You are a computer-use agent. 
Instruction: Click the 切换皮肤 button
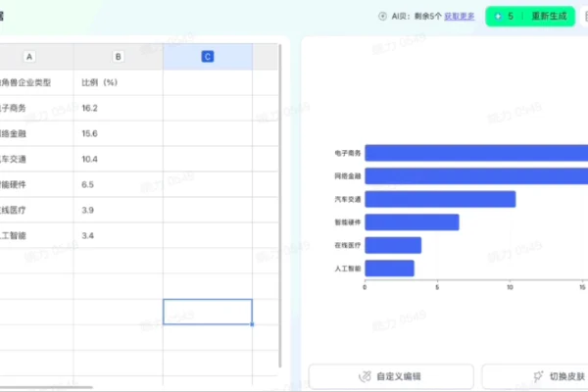[535, 376]
